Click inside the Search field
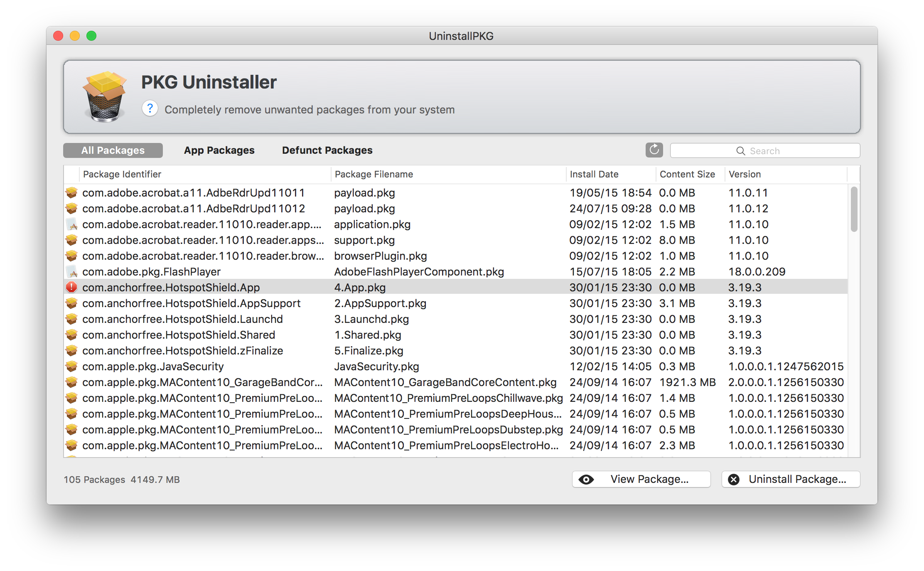The image size is (924, 571). coord(781,150)
